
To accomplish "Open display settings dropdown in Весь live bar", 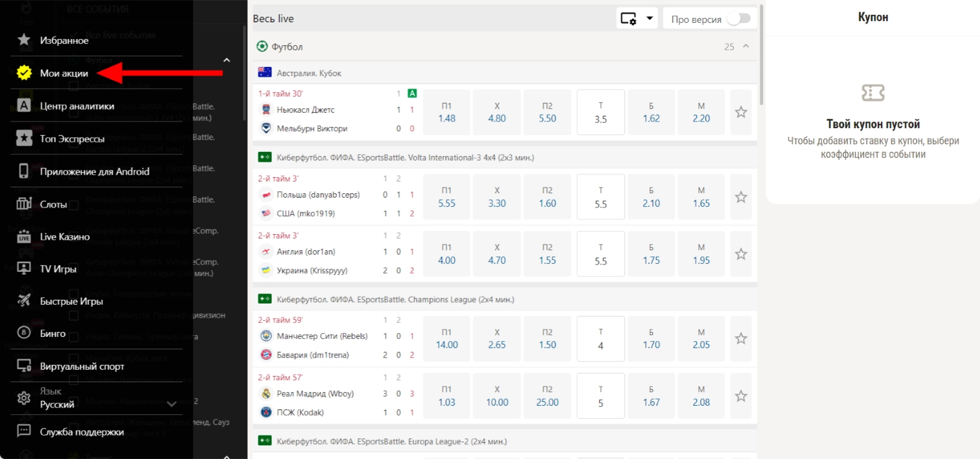I will coord(637,19).
